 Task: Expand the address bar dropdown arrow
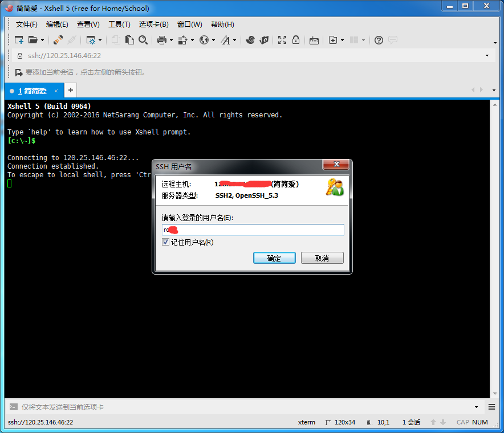click(x=487, y=56)
